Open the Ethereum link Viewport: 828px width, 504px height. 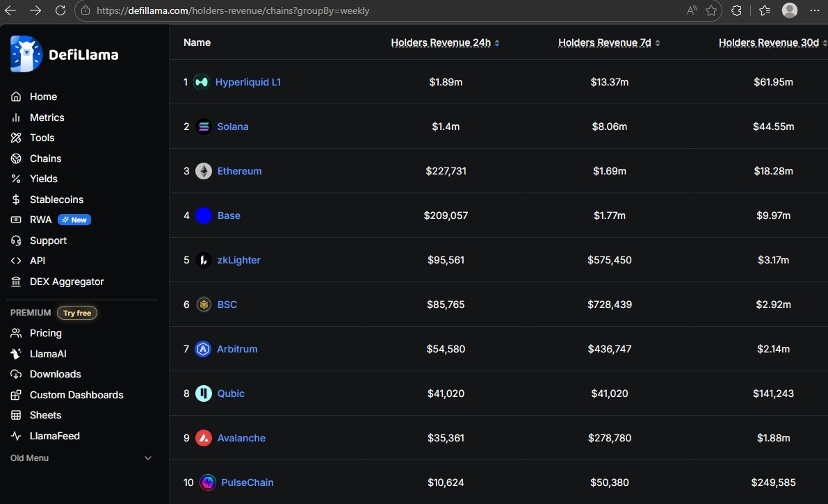coord(239,171)
